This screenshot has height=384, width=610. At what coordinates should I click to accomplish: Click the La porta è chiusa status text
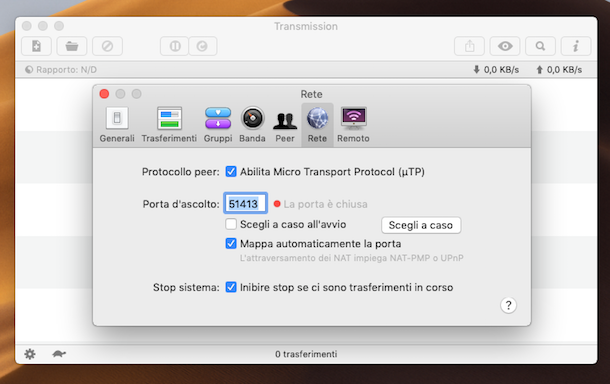tap(325, 204)
